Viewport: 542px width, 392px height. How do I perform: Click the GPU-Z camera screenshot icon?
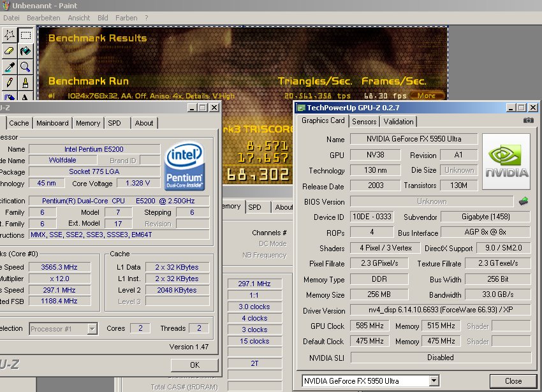pyautogui.click(x=528, y=120)
